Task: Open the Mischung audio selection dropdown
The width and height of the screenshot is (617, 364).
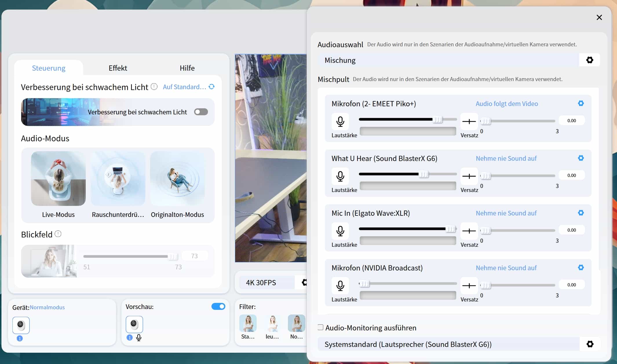Action: pyautogui.click(x=448, y=60)
